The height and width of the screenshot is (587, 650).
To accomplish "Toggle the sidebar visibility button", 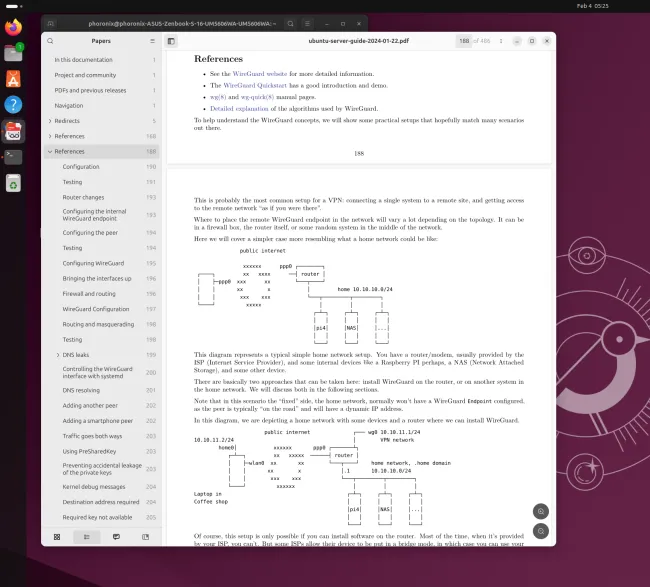I will pos(172,41).
